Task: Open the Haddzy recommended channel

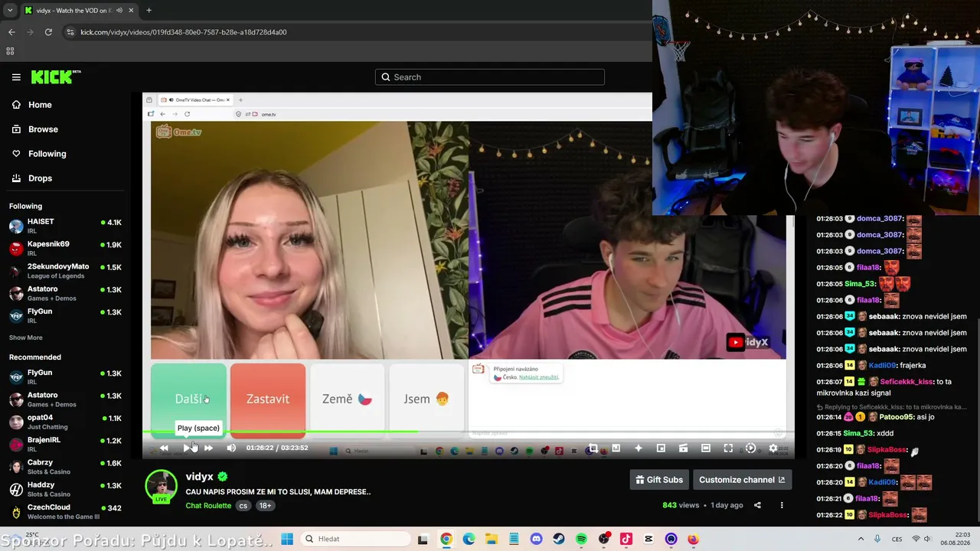Action: (x=66, y=489)
